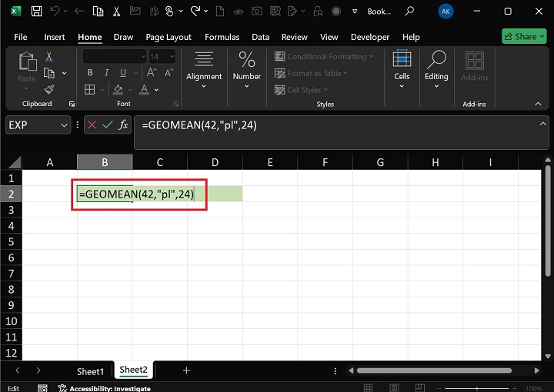Open Customize Quick Access Toolbar dropdown

pos(355,12)
